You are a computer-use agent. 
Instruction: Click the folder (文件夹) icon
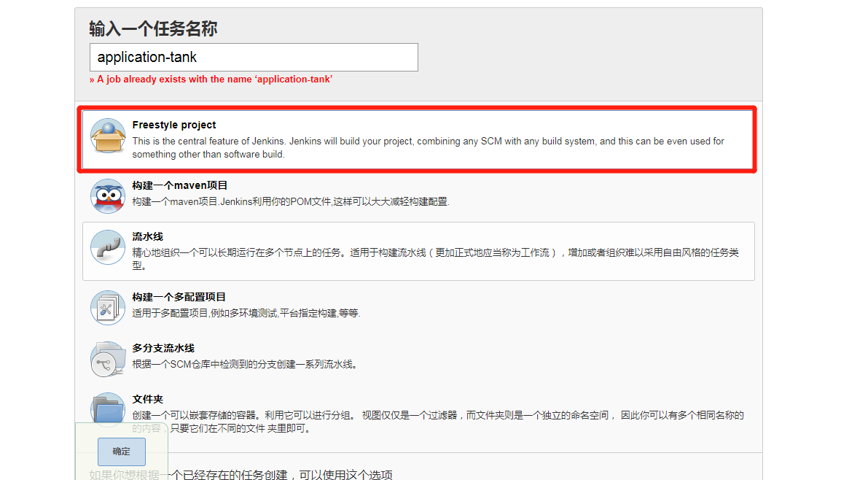[107, 410]
